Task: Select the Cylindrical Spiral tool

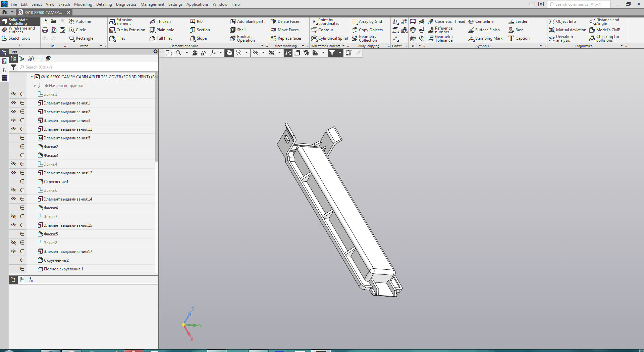Action: click(329, 38)
